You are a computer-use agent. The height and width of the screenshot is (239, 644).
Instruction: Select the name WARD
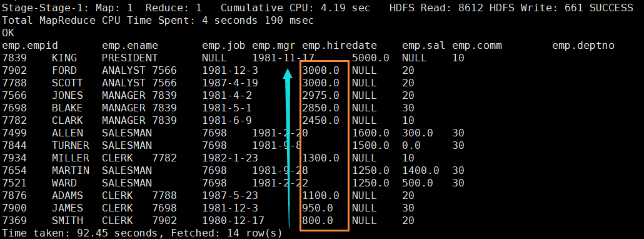64,183
